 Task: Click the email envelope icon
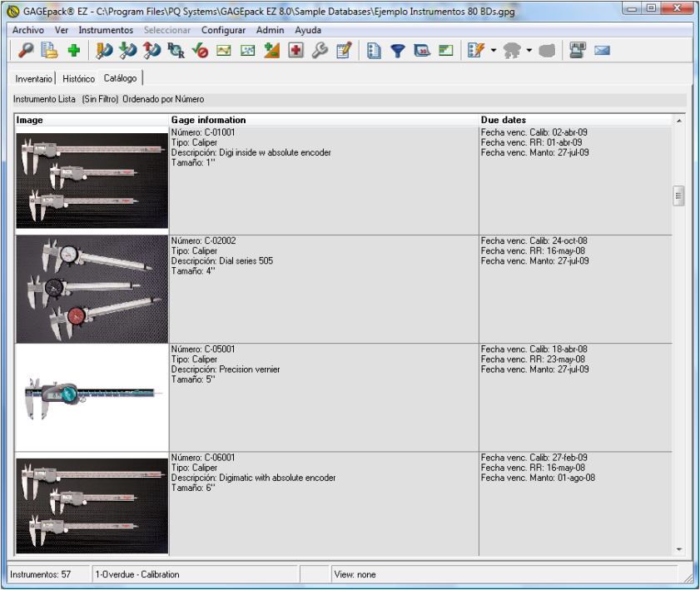[x=602, y=51]
